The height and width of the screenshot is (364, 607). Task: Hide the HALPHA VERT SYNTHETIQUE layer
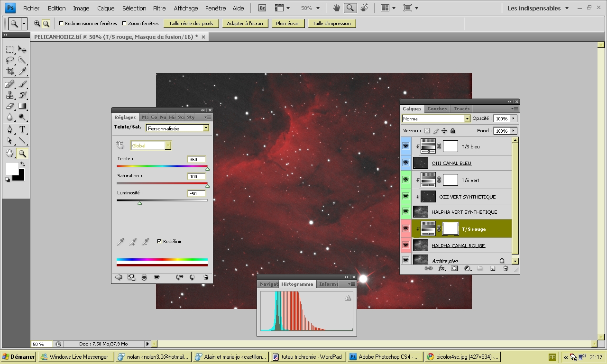[x=405, y=212]
